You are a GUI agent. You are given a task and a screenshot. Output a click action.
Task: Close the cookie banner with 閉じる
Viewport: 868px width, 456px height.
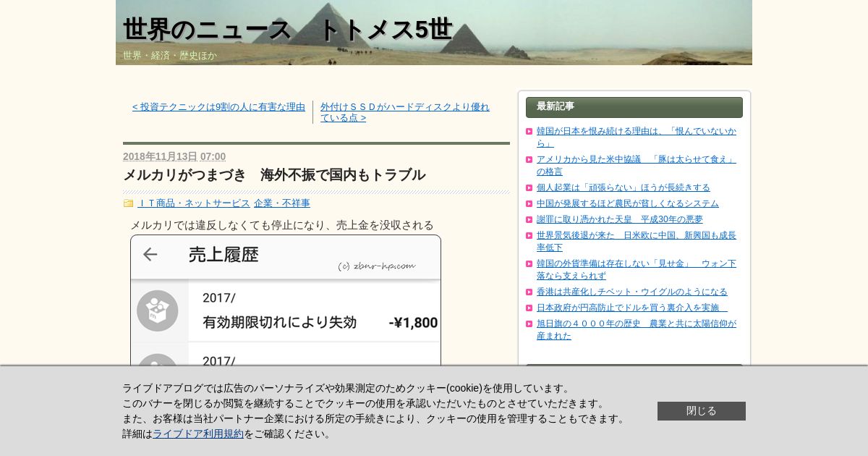[702, 411]
